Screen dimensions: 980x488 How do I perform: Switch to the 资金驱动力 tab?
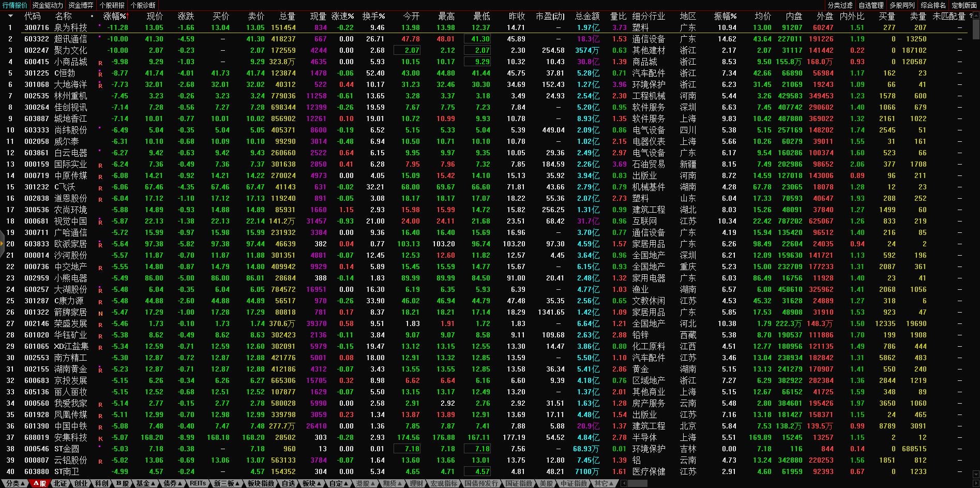[48, 5]
